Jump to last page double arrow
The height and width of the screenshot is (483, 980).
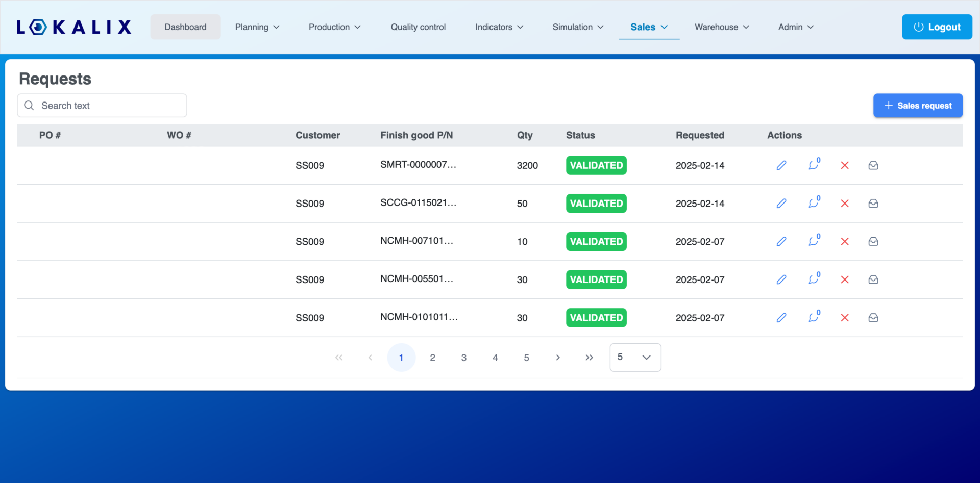point(589,358)
